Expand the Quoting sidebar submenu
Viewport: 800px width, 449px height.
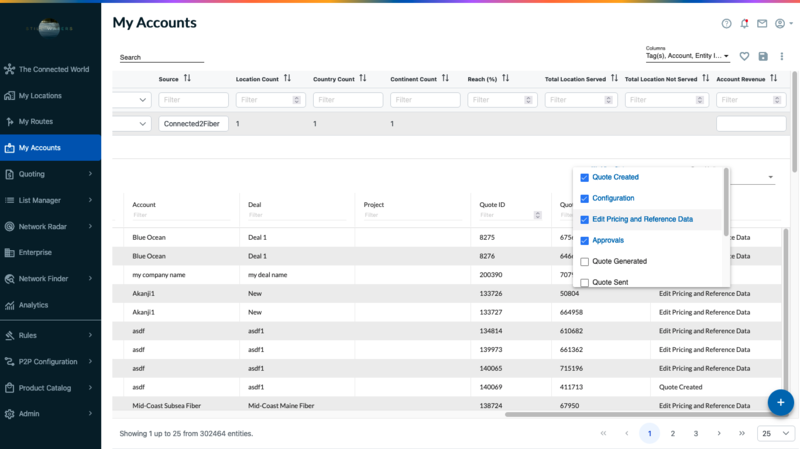pyautogui.click(x=90, y=174)
